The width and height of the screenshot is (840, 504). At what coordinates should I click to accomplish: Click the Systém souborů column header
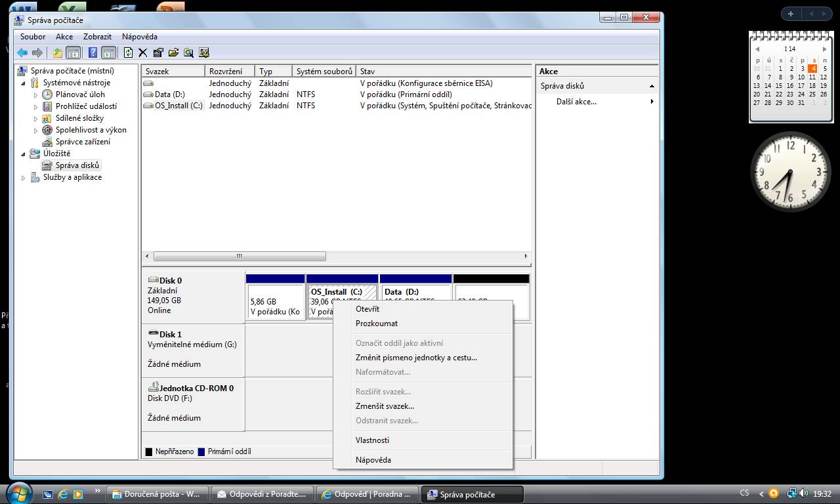point(324,72)
